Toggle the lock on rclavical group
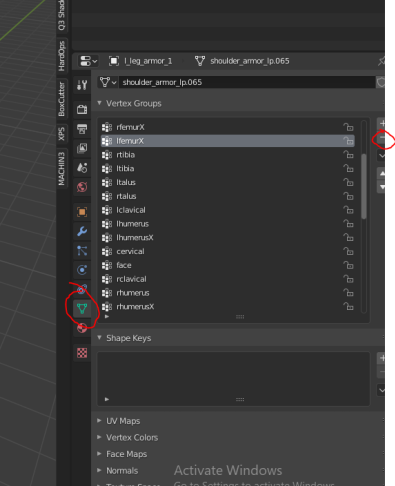Viewport: 395px width, 486px height. [348, 279]
